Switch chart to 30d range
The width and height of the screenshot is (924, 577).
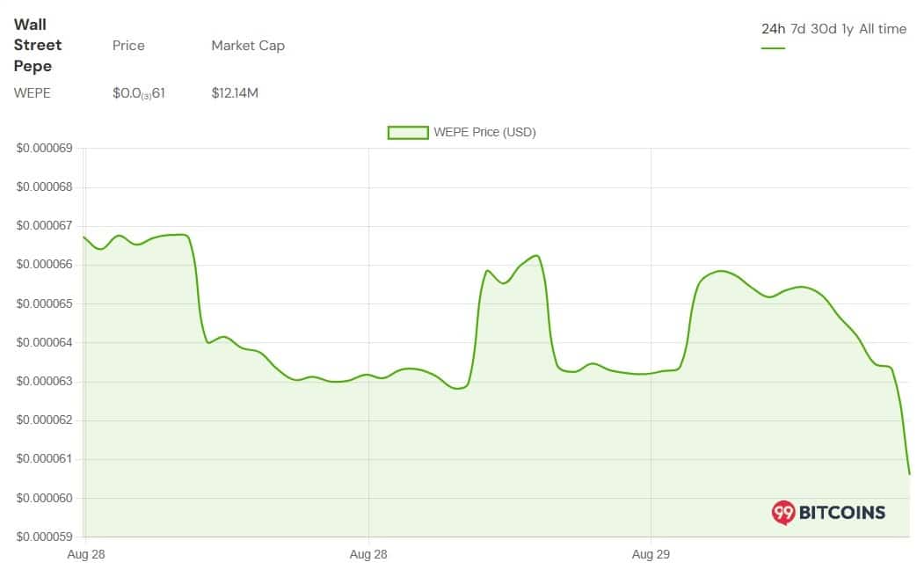pos(823,29)
